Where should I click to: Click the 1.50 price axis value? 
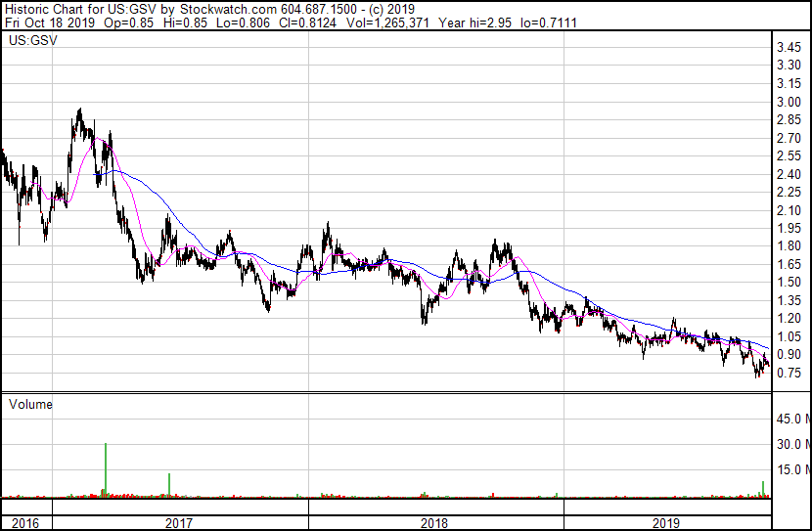pos(789,282)
